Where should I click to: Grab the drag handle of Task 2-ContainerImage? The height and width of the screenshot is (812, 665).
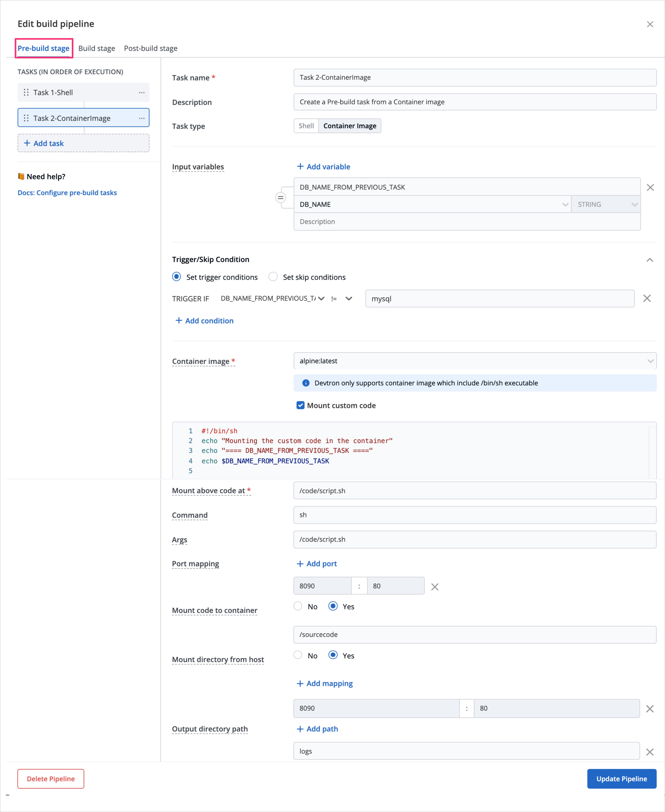[26, 118]
